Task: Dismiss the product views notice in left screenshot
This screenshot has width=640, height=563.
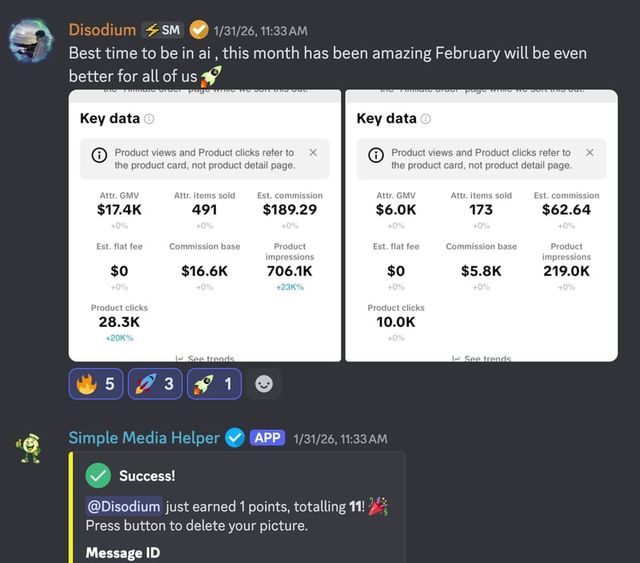Action: 313,152
